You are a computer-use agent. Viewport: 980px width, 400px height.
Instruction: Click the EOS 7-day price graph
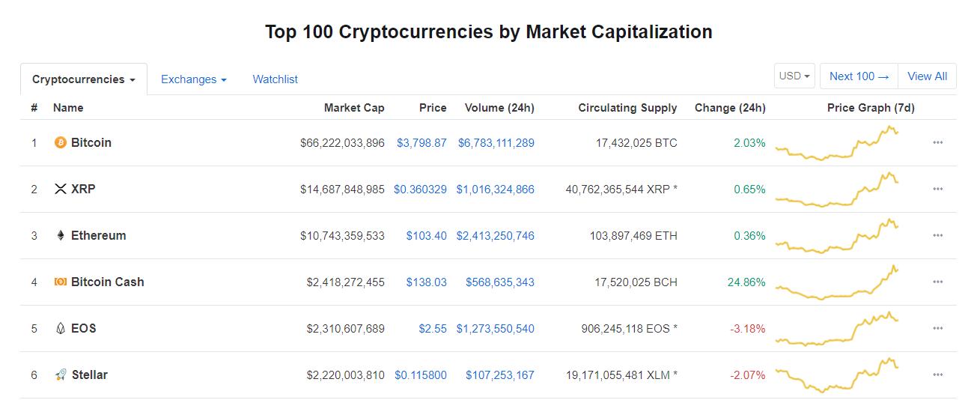(837, 329)
